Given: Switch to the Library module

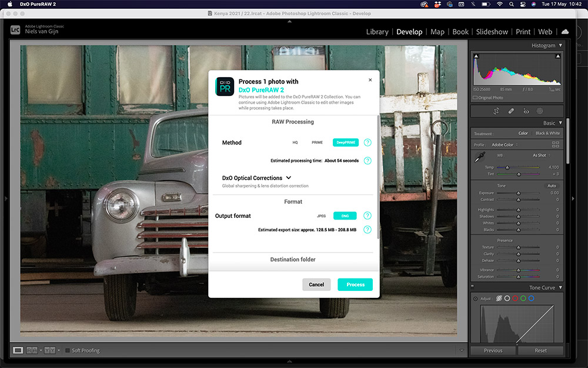Looking at the screenshot, I should [377, 32].
